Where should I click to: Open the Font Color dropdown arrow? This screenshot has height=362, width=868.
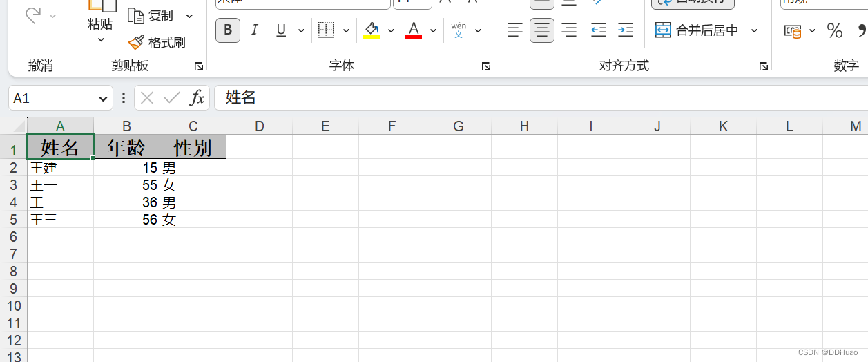click(x=433, y=30)
